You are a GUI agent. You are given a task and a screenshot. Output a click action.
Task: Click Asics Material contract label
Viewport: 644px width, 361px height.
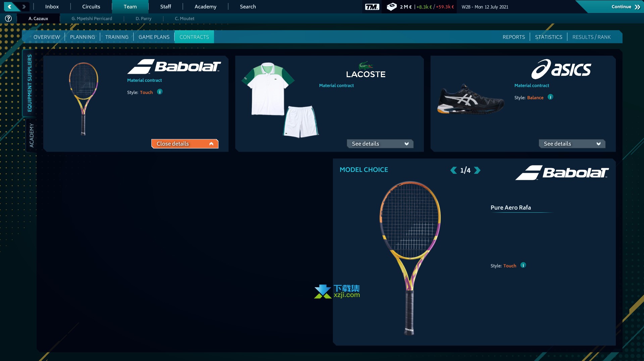coord(532,86)
